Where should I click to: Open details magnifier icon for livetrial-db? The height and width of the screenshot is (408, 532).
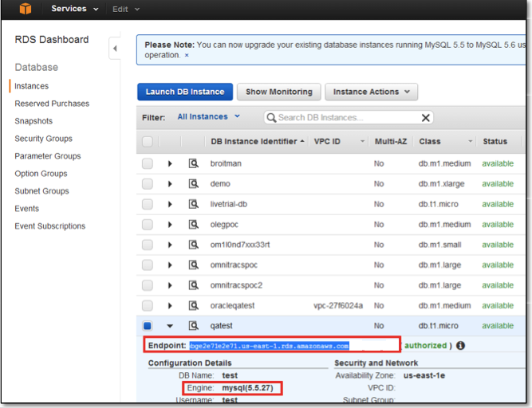tap(193, 204)
